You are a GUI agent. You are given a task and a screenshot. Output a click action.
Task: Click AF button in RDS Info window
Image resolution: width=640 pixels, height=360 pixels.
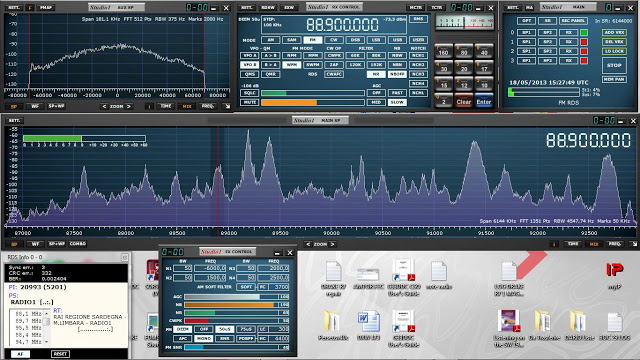20,354
